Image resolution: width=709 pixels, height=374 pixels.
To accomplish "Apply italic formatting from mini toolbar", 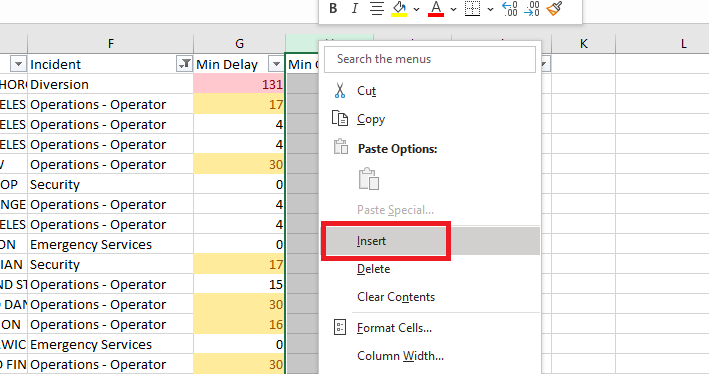I will [x=355, y=8].
